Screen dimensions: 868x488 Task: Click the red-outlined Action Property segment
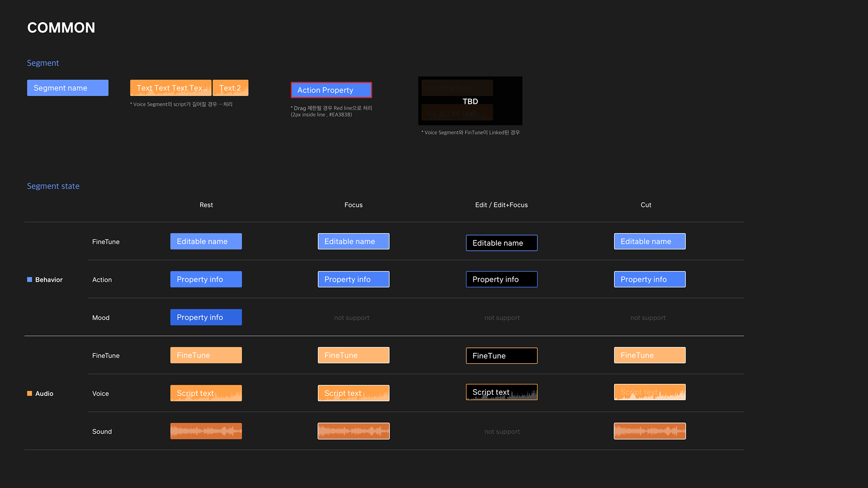click(331, 90)
